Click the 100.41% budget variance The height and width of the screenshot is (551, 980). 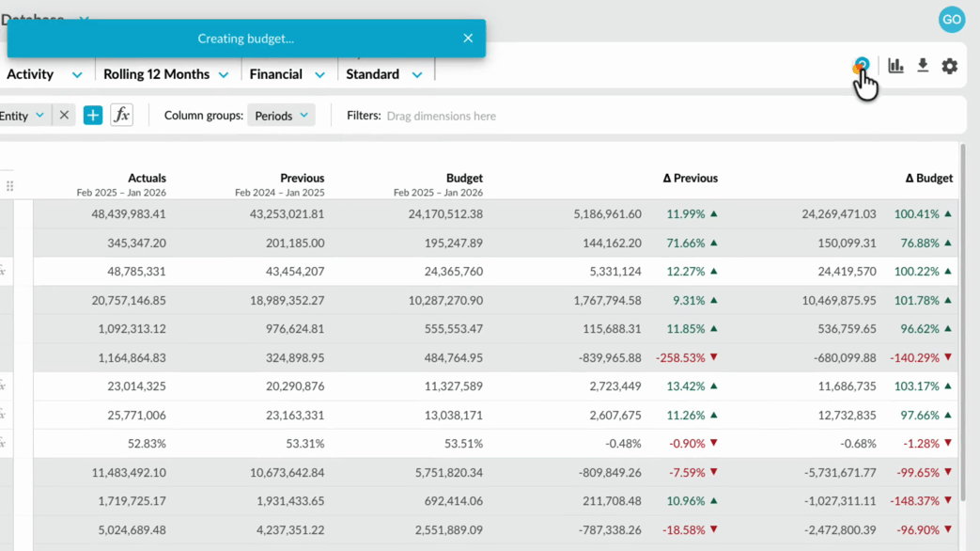tap(916, 213)
